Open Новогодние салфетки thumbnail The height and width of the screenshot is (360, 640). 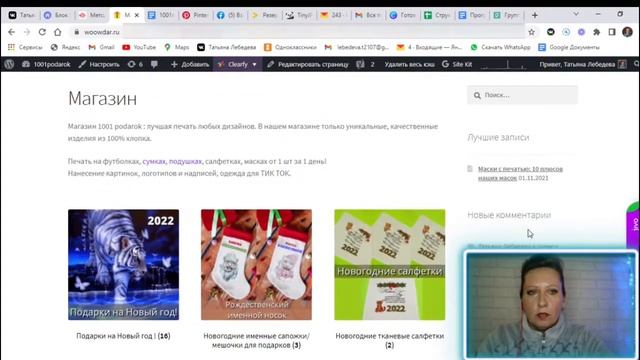click(390, 264)
